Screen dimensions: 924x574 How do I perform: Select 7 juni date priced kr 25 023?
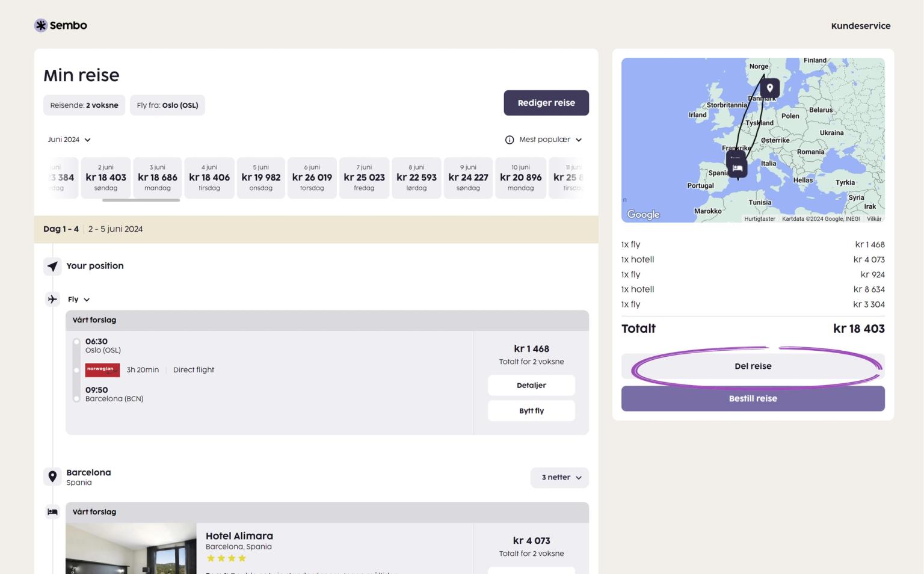(364, 177)
